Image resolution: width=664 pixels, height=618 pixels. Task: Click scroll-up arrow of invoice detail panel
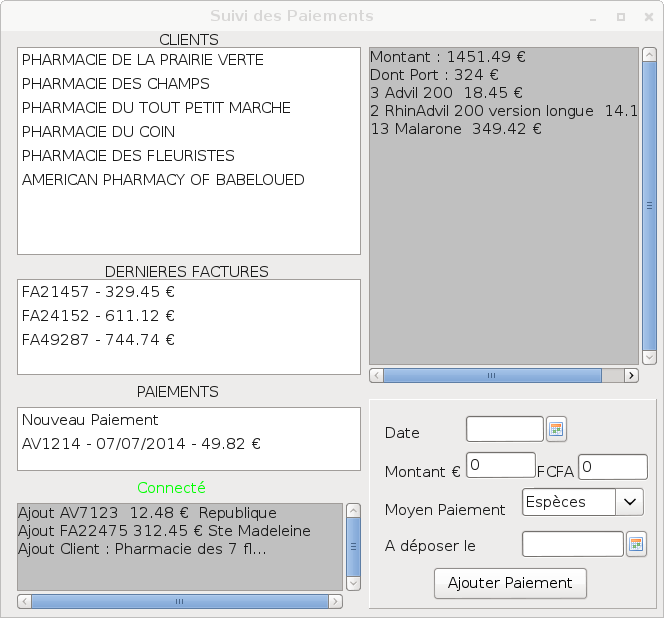(649, 55)
